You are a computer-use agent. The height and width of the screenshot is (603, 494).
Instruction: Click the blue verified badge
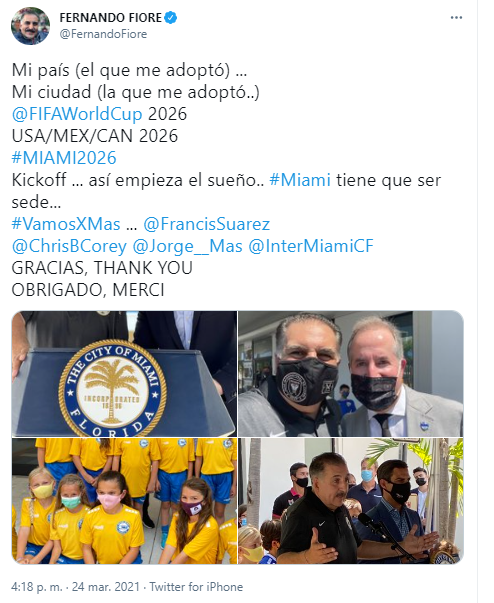171,18
